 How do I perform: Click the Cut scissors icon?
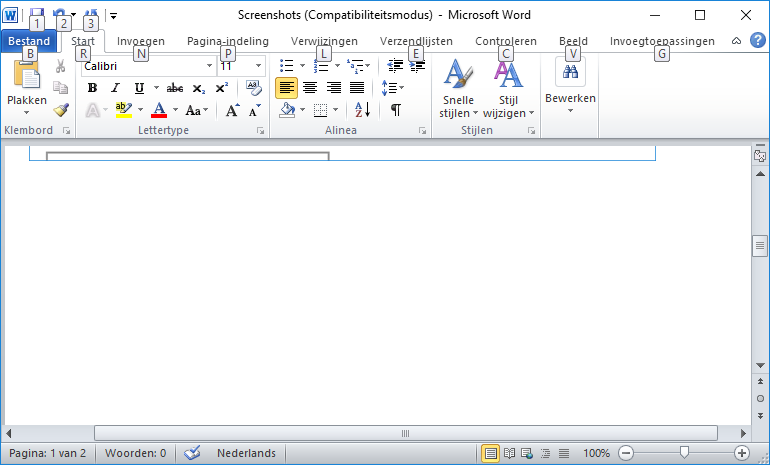(x=60, y=66)
